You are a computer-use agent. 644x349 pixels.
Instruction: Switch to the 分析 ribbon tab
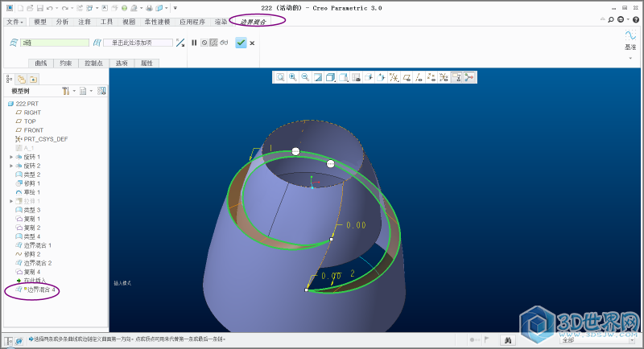tap(63, 22)
